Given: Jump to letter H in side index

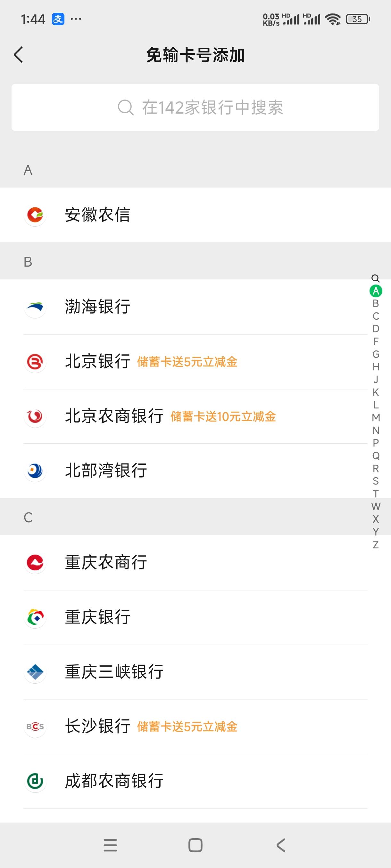Looking at the screenshot, I should 376,367.
